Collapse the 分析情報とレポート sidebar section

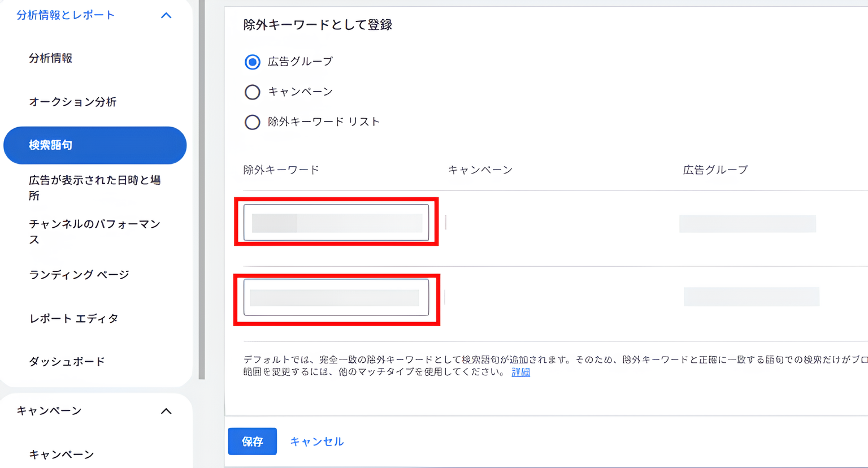click(x=166, y=15)
